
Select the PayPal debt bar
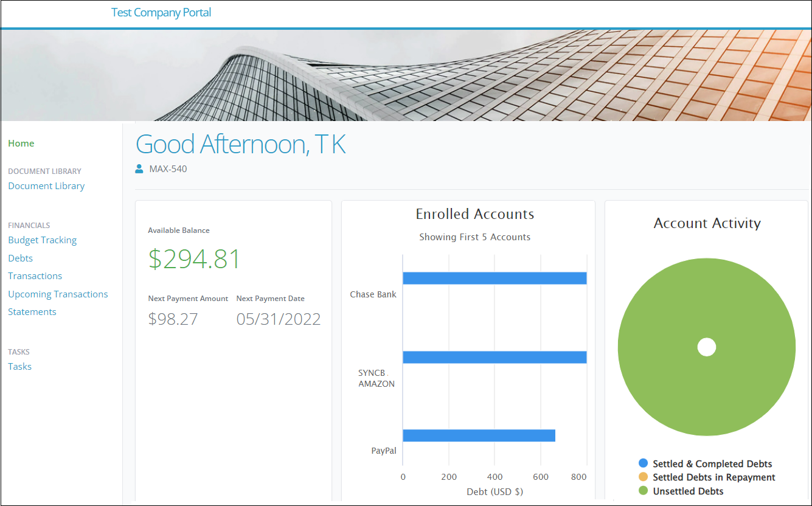[479, 435]
